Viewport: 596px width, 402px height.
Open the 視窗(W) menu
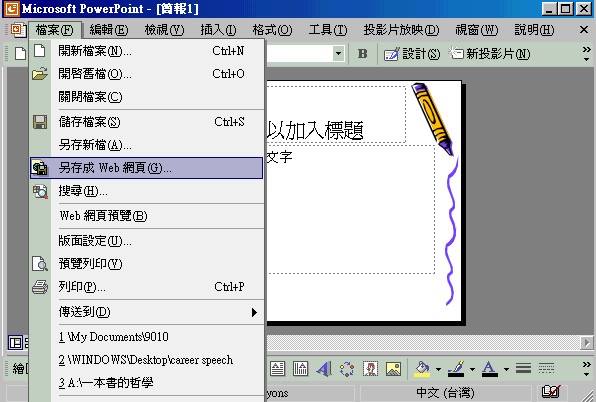[x=477, y=30]
